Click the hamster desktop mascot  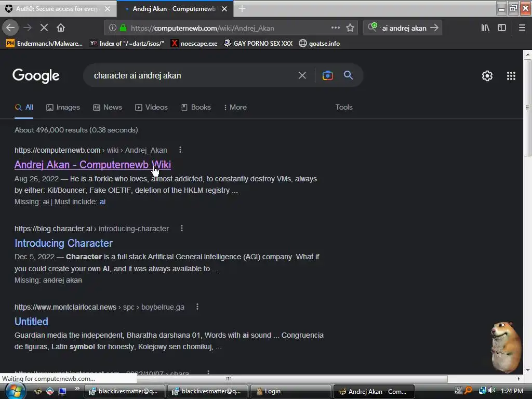coord(506,347)
